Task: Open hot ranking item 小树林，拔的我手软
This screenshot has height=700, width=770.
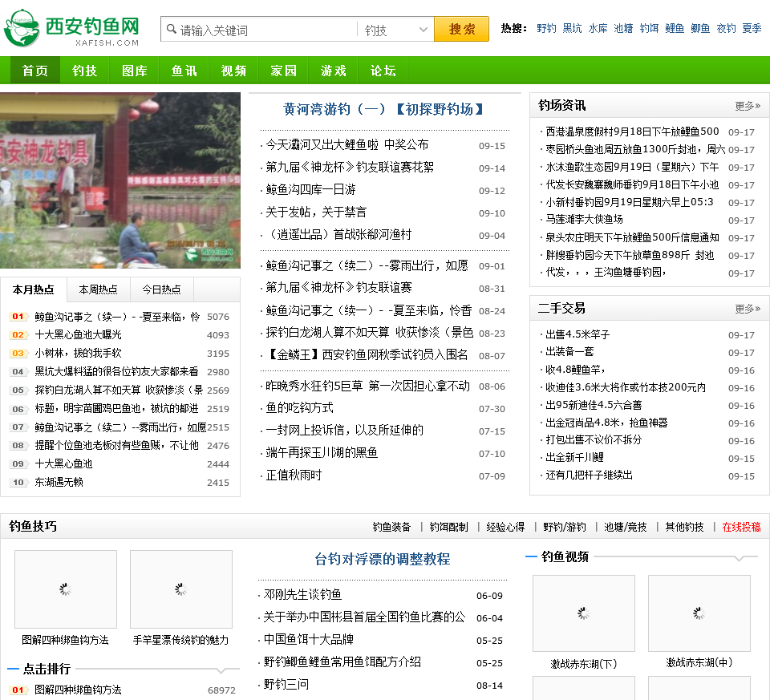Action: click(x=78, y=353)
